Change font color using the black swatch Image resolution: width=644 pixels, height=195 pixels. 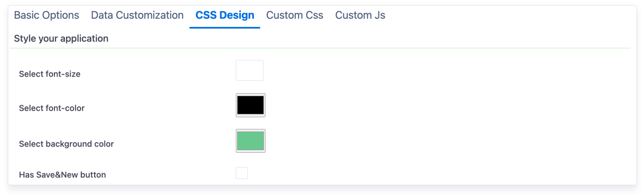point(251,105)
